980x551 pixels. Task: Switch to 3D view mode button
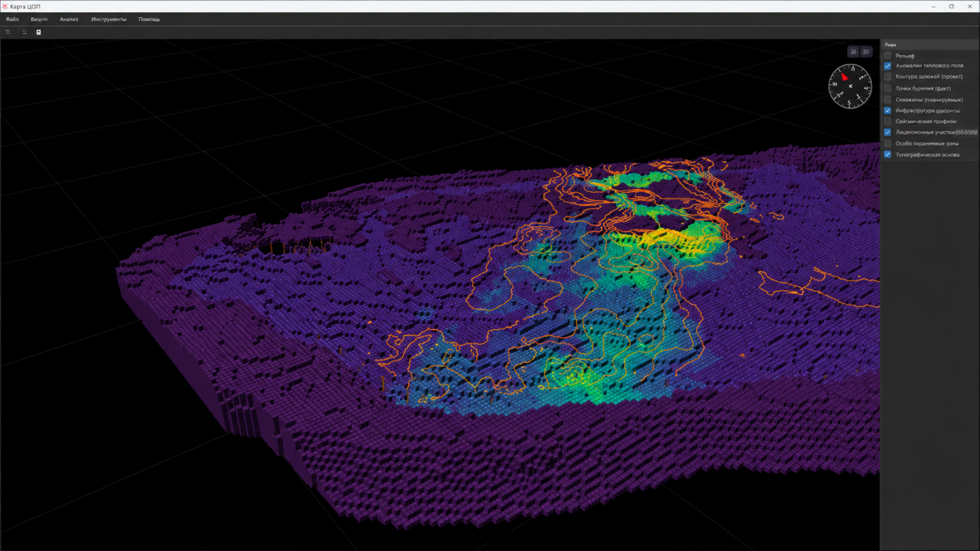pyautogui.click(x=853, y=52)
